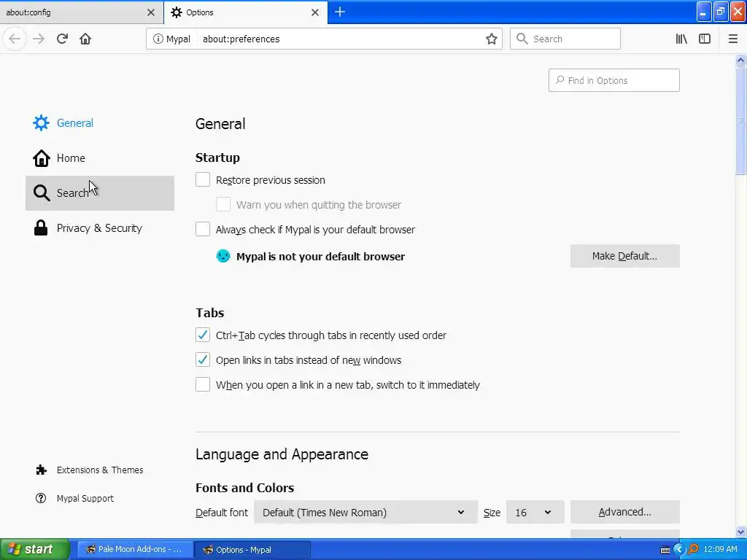Close the about:config tab
Viewport: 747px width, 560px height.
pos(151,12)
